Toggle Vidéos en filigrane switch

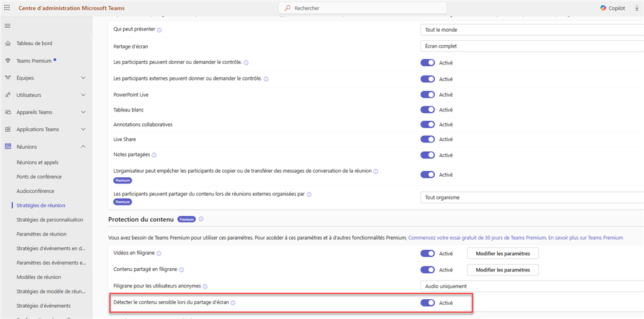pyautogui.click(x=427, y=253)
